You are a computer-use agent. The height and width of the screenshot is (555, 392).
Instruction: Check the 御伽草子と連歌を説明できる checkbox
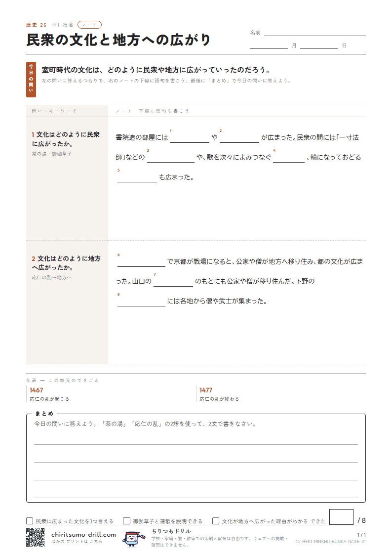click(126, 521)
